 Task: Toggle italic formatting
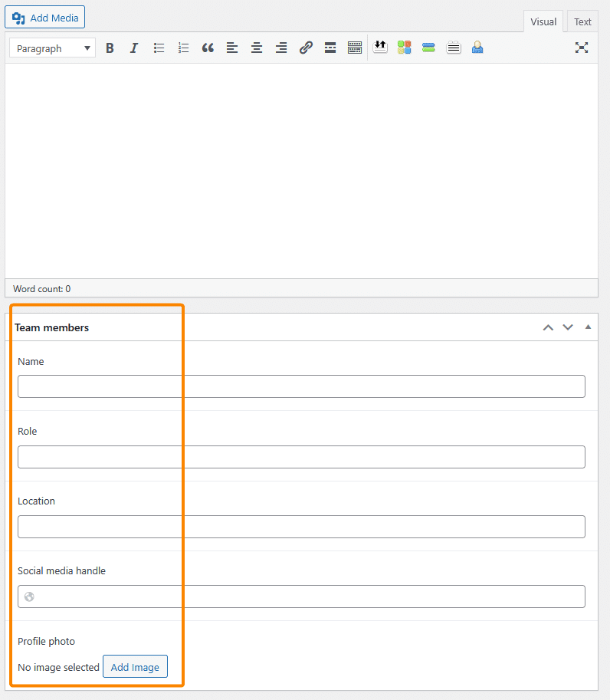click(x=134, y=48)
